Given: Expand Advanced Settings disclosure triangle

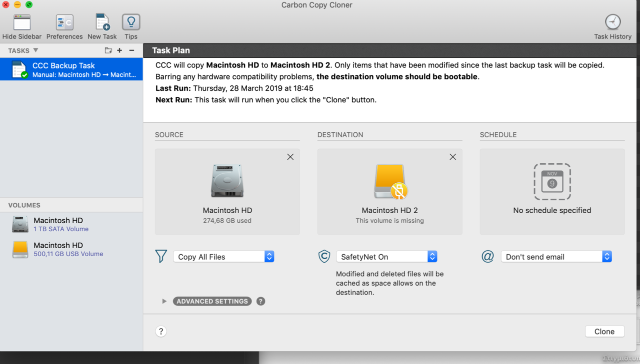Looking at the screenshot, I should point(164,301).
